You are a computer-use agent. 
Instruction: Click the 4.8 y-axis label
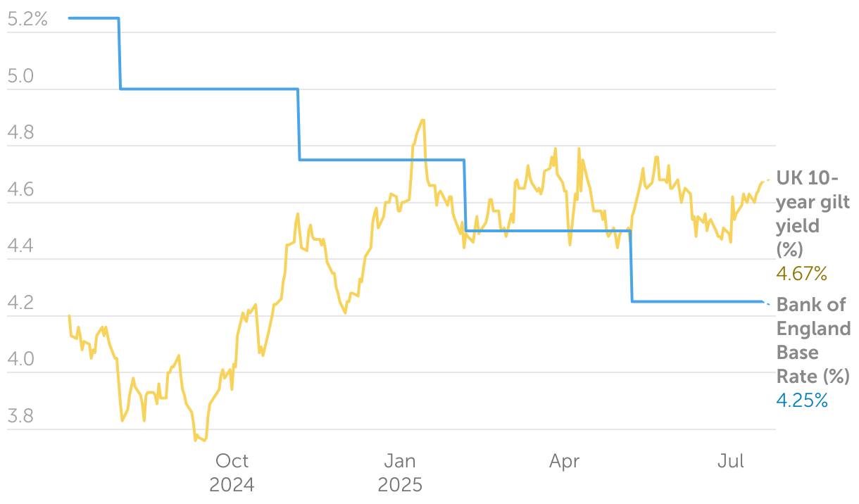click(x=20, y=133)
